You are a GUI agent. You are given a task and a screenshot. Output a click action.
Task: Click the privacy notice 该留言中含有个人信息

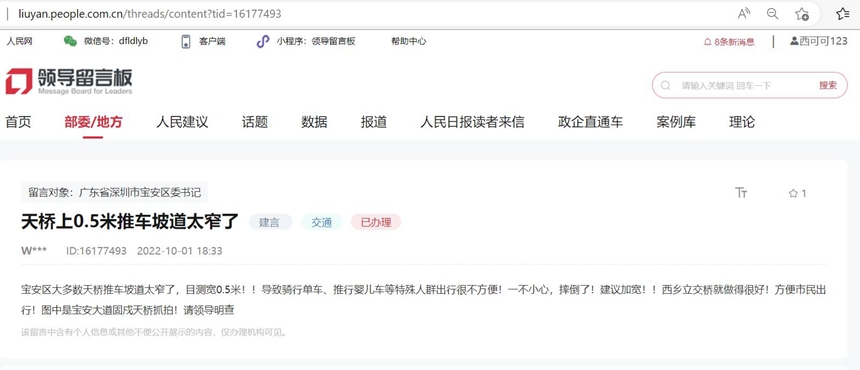(154, 332)
